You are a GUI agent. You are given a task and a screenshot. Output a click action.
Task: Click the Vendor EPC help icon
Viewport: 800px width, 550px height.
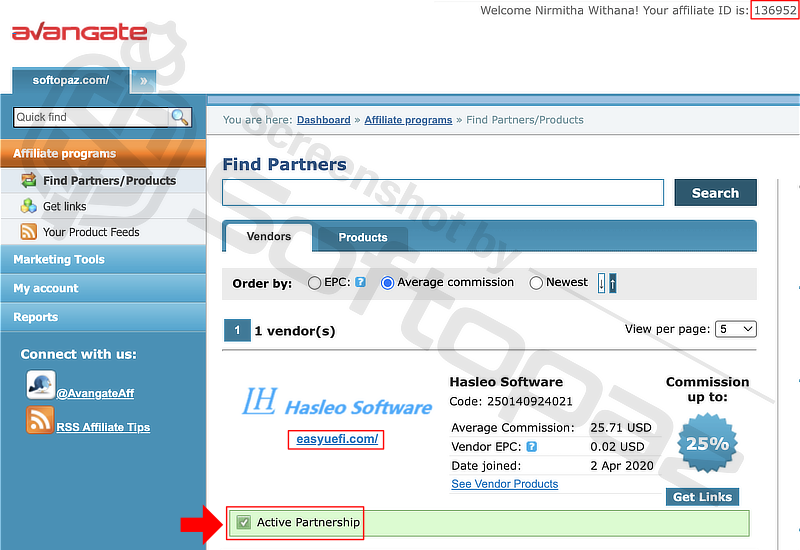pos(531,447)
